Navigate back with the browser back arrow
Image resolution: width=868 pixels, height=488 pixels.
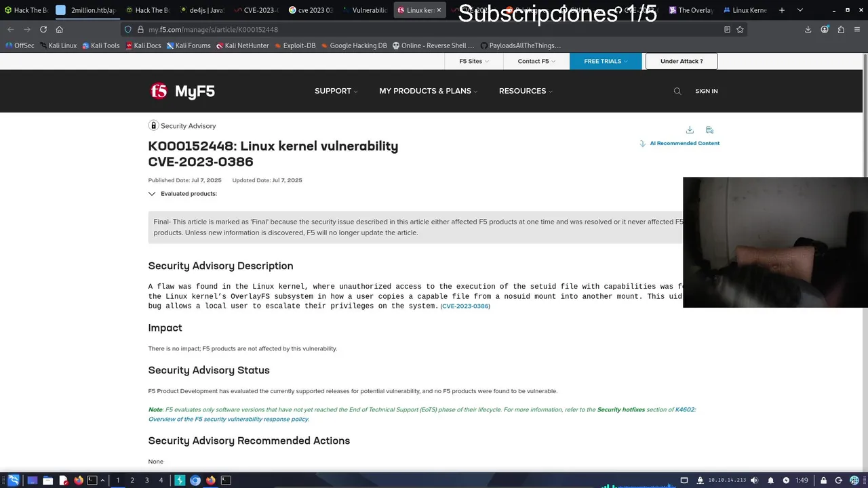click(11, 30)
